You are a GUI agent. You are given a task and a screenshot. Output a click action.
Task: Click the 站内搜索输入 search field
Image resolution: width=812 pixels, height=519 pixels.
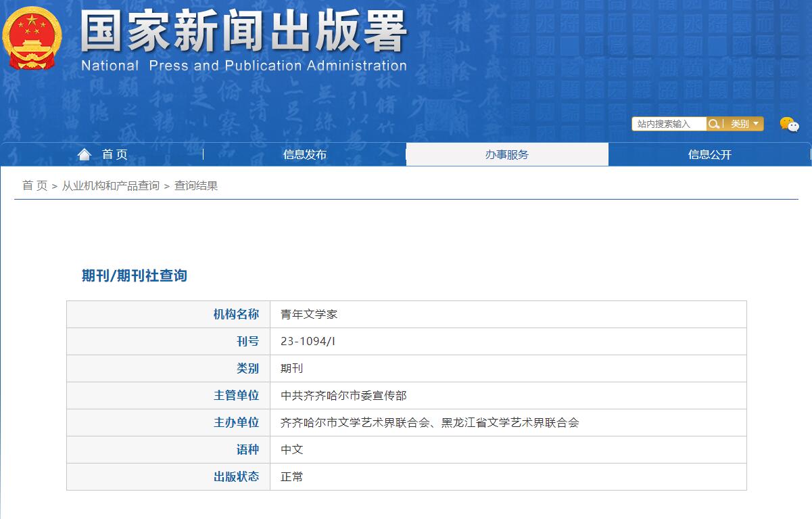pyautogui.click(x=668, y=124)
